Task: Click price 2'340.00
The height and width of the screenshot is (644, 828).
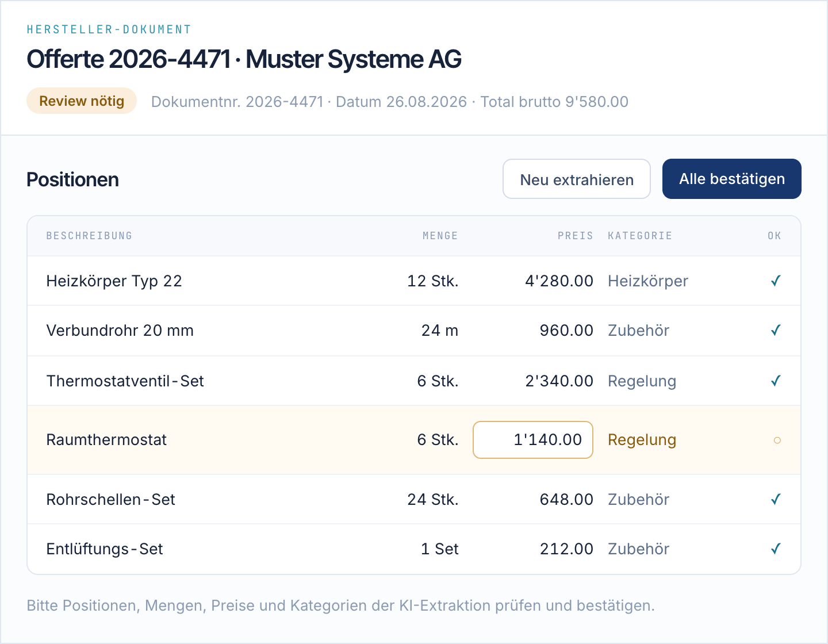Action: (x=559, y=381)
